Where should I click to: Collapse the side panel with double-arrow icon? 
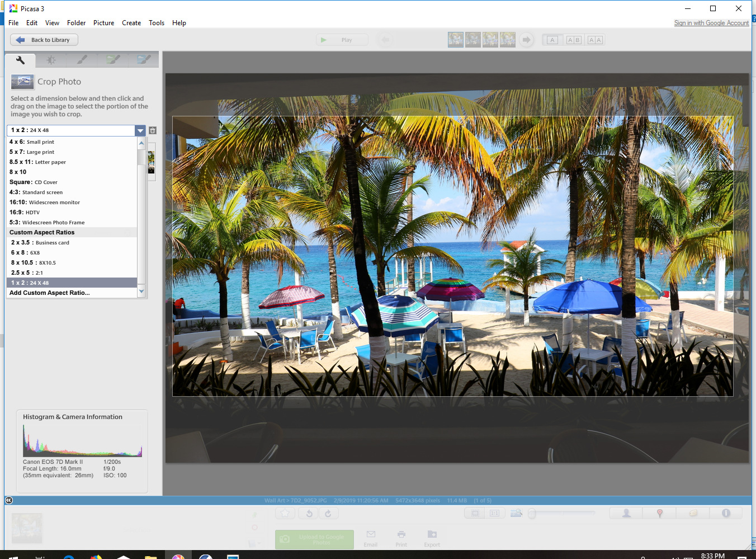(9, 500)
